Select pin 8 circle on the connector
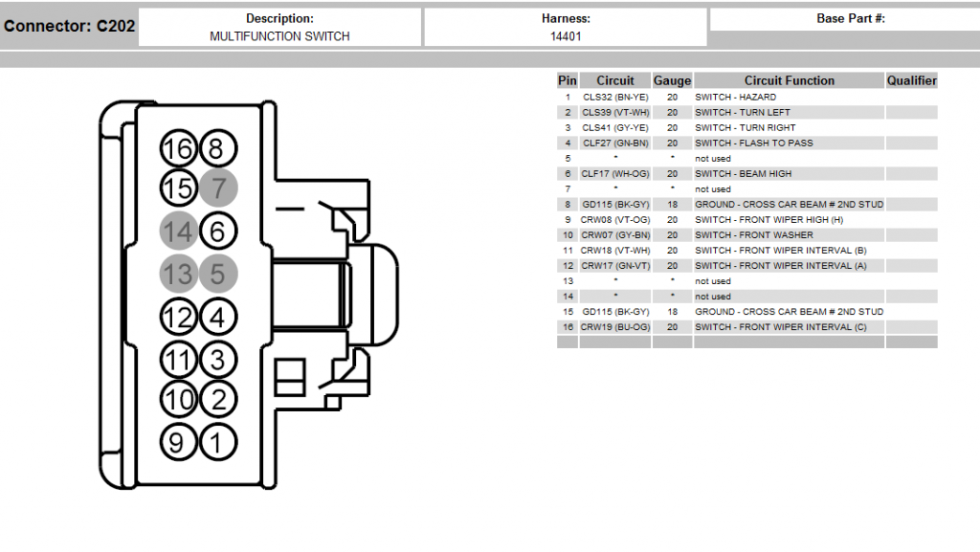The image size is (980, 552). (217, 149)
